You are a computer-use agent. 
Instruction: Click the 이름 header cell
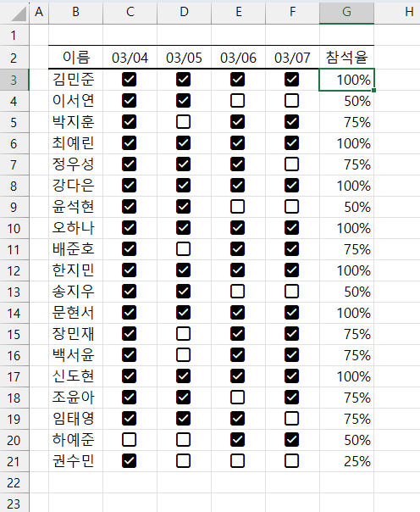click(x=75, y=58)
